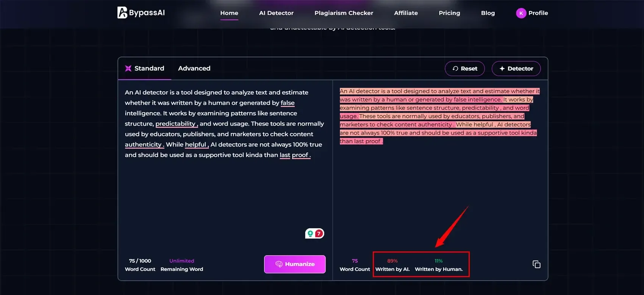
Task: Click inside the input text area
Action: [225, 197]
